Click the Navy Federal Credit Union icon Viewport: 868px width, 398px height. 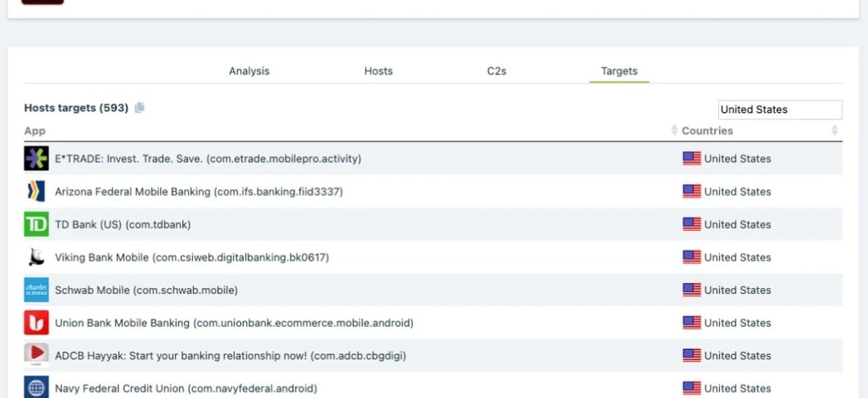[x=36, y=387]
